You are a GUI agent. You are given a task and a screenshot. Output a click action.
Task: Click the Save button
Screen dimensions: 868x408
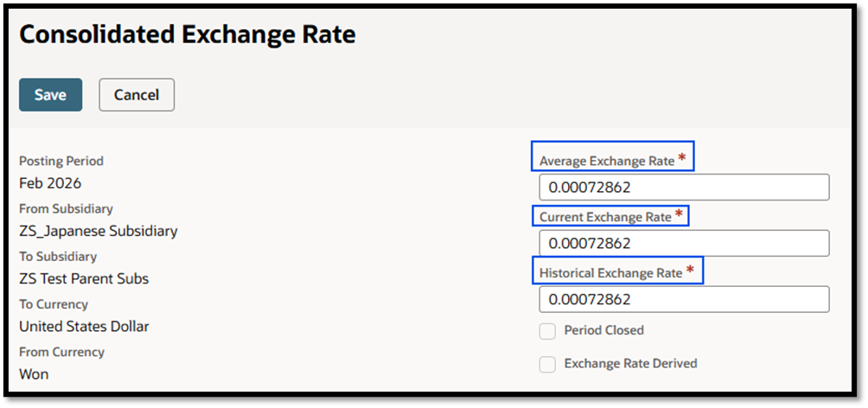(50, 95)
